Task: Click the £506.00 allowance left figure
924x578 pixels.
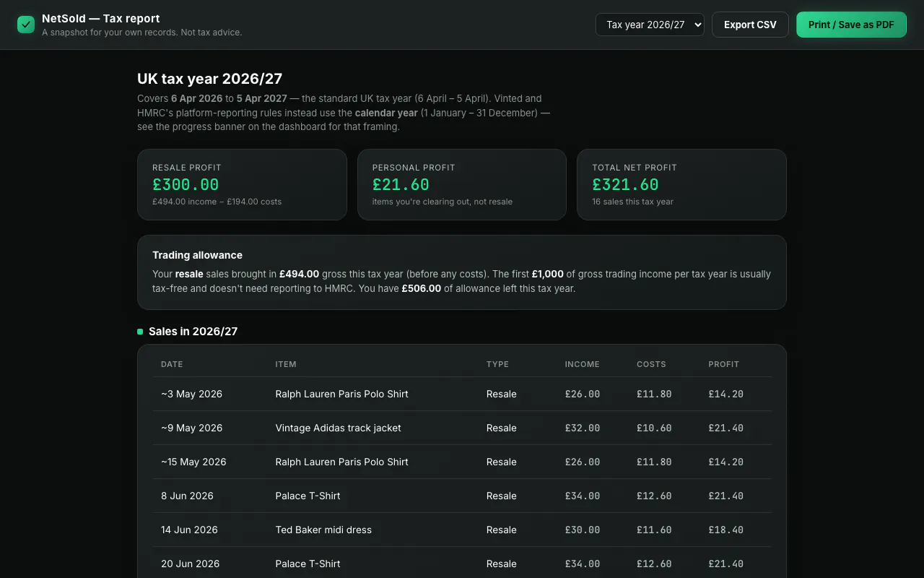Action: [x=421, y=288]
